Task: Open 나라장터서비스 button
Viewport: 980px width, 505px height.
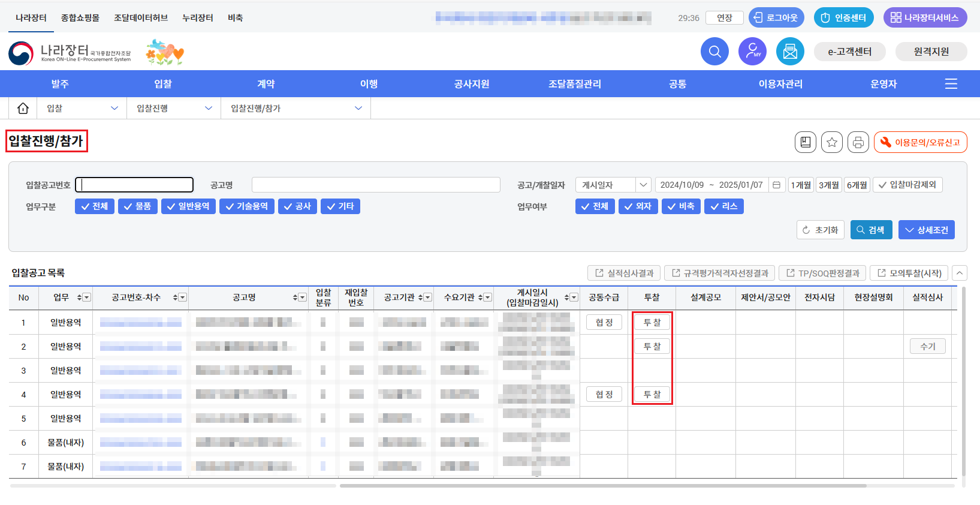Action: coord(925,18)
